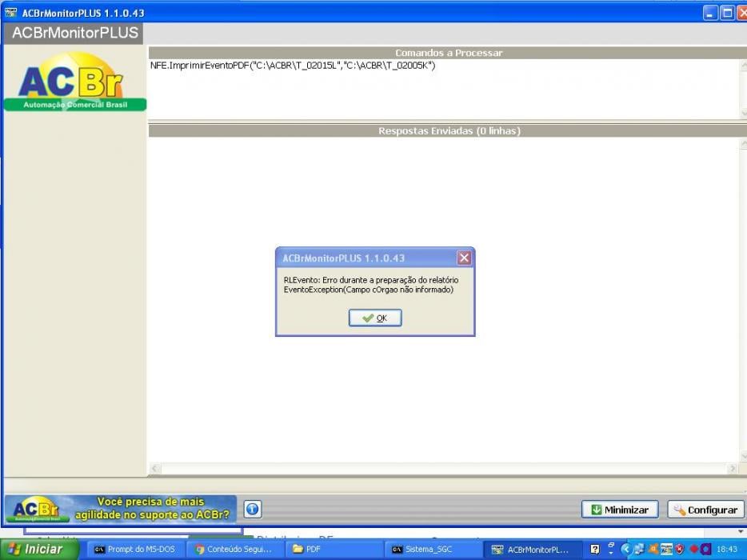Click the ACBr Automação Comercial Brasil logo

(x=75, y=81)
